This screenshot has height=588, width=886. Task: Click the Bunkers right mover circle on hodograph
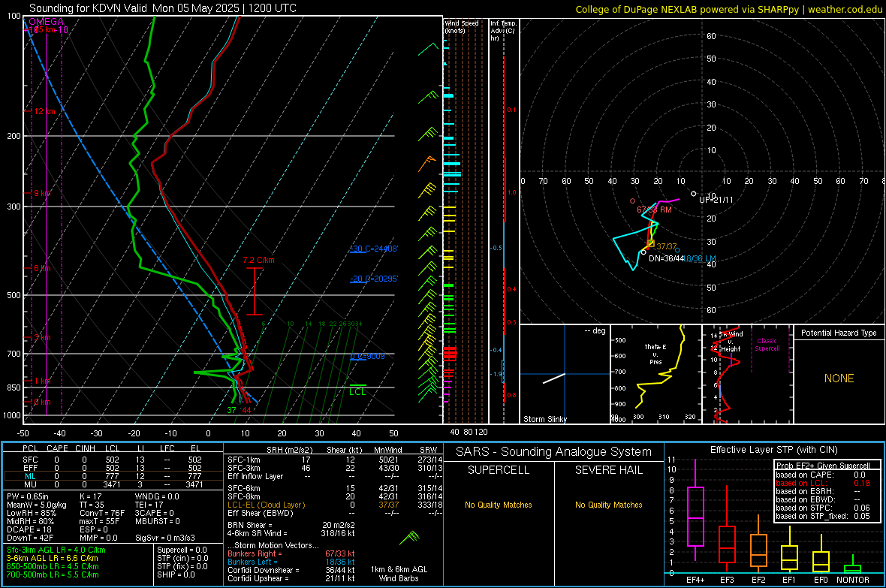[632, 201]
